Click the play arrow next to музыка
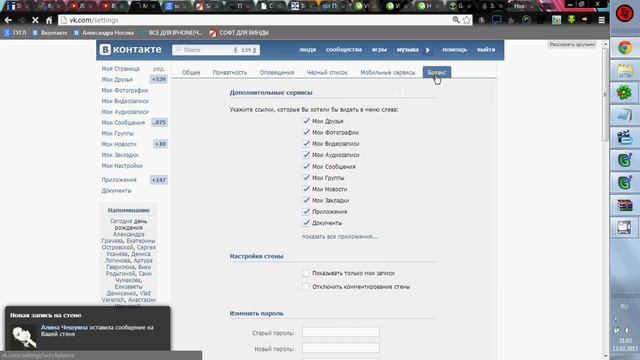Viewport: 640px width, 360px height. 428,50
